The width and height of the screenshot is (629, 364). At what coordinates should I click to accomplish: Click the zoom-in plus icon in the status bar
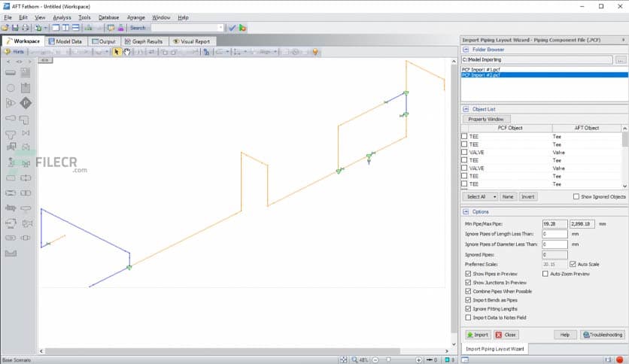[417, 359]
